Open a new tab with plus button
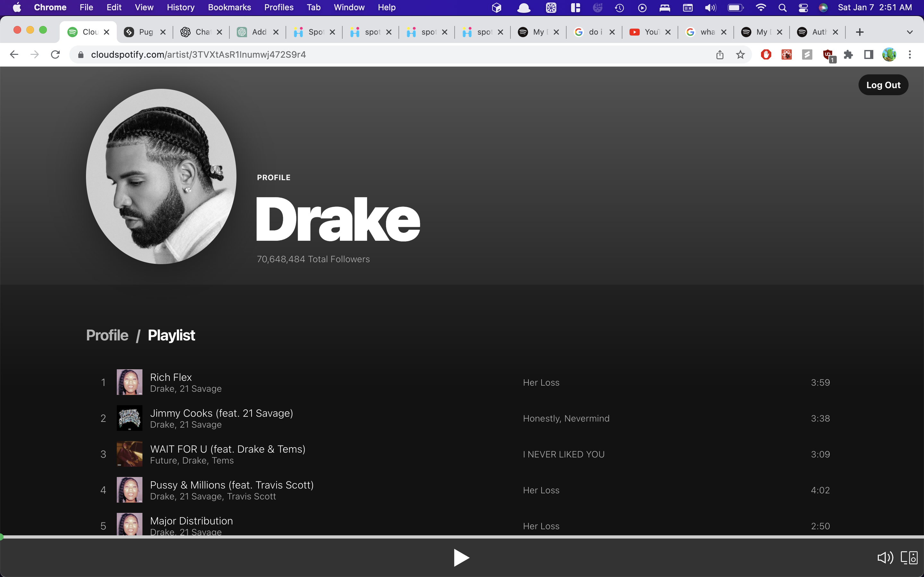 860,32
